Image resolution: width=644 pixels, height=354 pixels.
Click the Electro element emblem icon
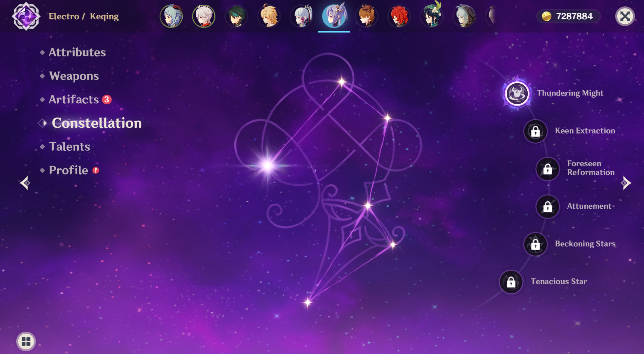(26, 16)
